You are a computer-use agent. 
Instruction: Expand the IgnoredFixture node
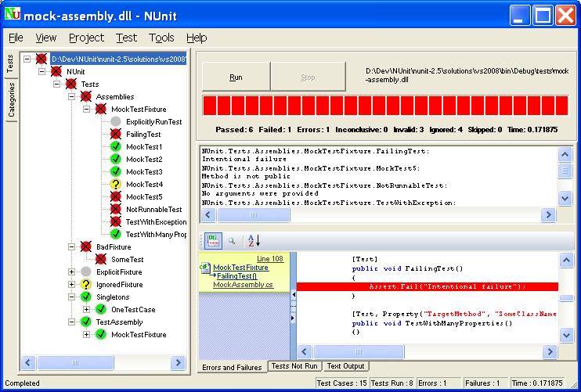(71, 284)
